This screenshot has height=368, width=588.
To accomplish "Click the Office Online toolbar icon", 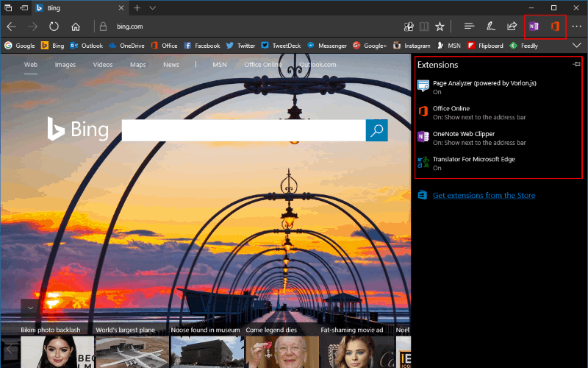I will (555, 26).
